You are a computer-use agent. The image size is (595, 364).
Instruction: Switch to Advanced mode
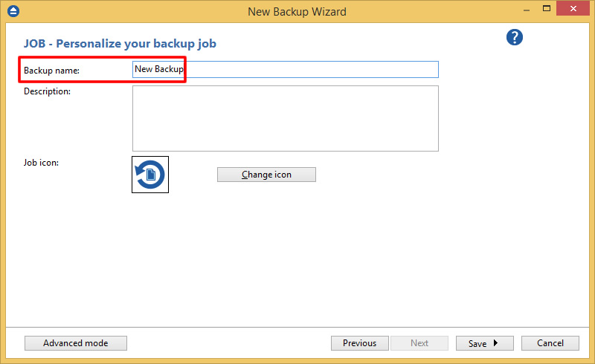76,343
